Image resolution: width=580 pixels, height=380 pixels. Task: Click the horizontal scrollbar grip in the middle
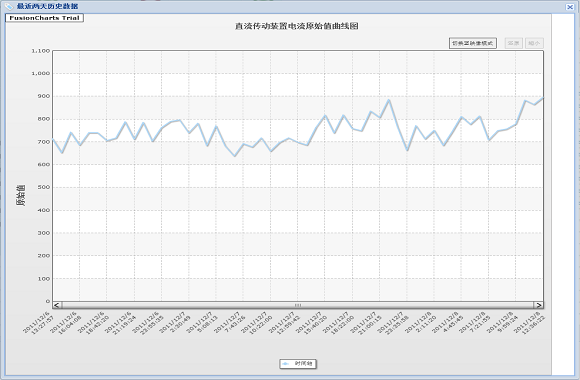[x=298, y=305]
